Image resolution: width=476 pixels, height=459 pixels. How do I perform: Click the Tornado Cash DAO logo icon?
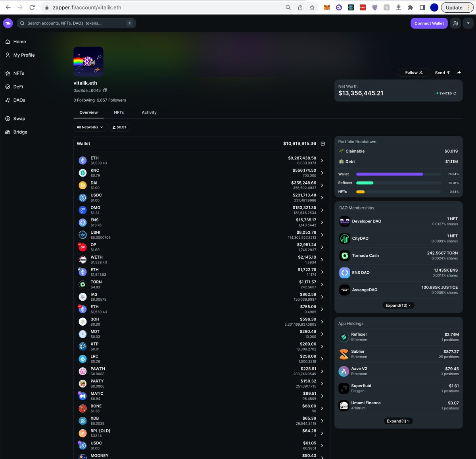coord(345,255)
